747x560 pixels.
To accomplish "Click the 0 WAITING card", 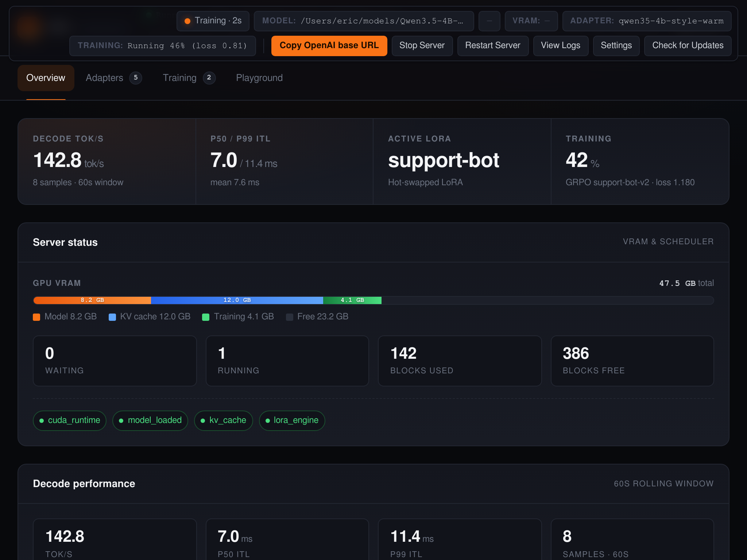I will [x=115, y=361].
